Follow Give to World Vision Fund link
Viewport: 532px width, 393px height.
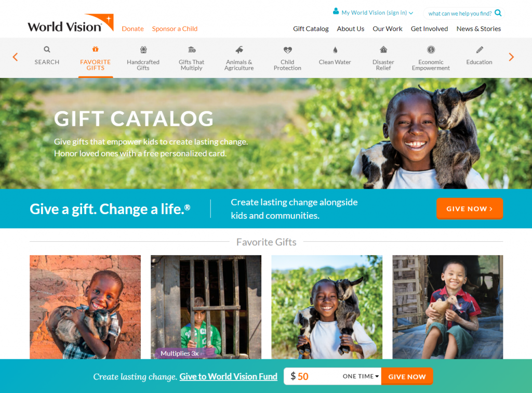229,376
